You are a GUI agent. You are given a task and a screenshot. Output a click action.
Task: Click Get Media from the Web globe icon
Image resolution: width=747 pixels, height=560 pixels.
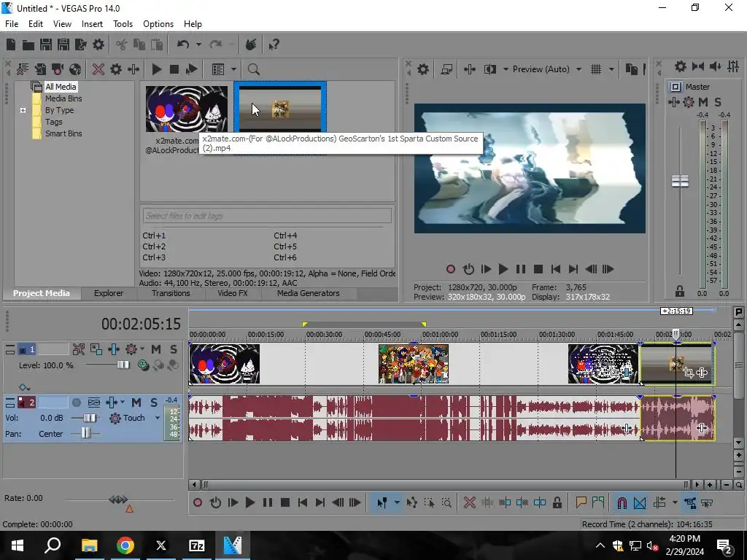point(75,69)
